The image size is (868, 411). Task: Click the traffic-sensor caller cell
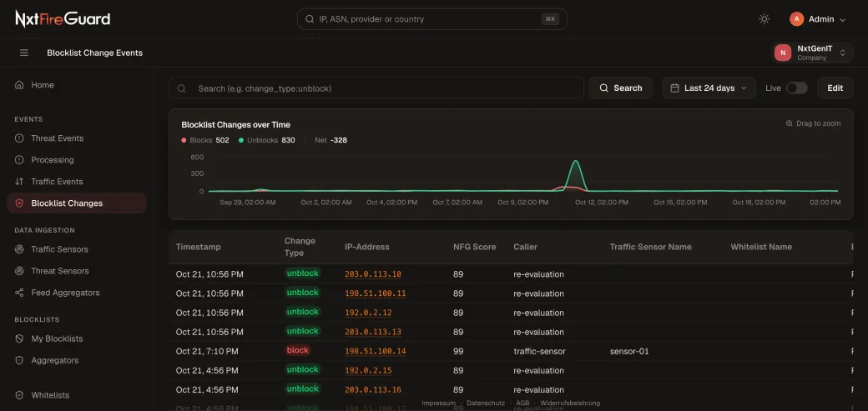(x=539, y=351)
